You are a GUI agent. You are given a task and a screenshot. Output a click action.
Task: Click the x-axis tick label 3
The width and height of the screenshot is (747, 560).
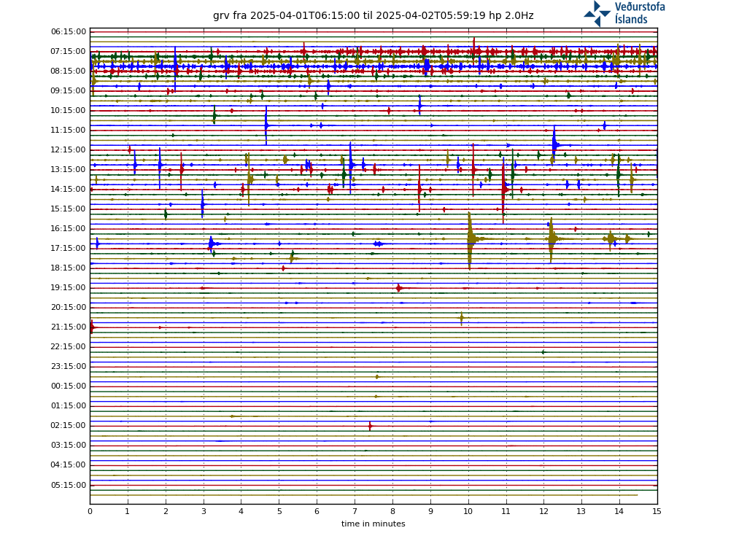204,511
